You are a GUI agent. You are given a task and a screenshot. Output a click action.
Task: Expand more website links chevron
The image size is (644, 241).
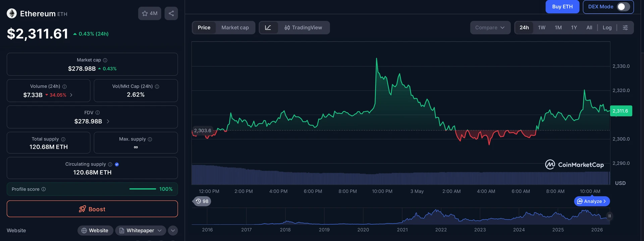tap(173, 230)
